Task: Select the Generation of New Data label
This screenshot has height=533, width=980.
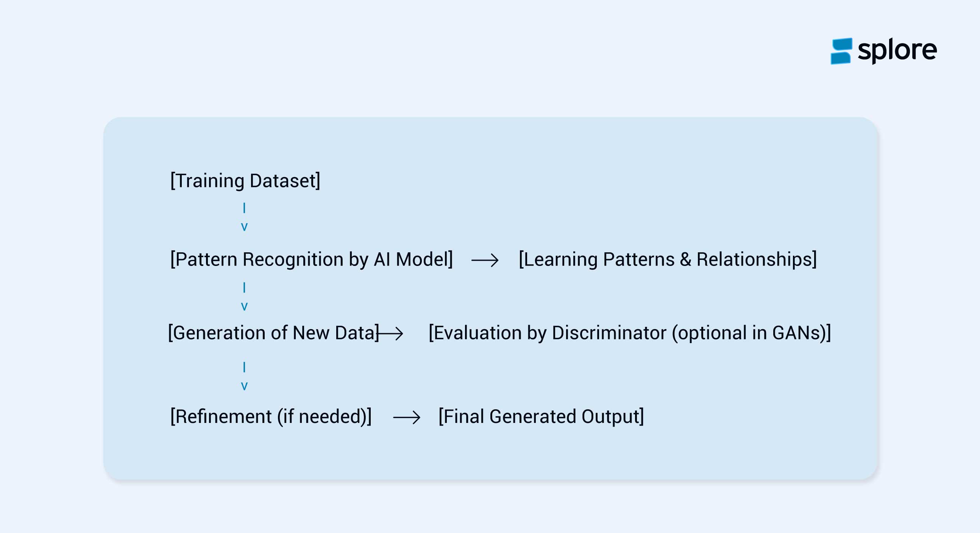Action: pyautogui.click(x=273, y=333)
